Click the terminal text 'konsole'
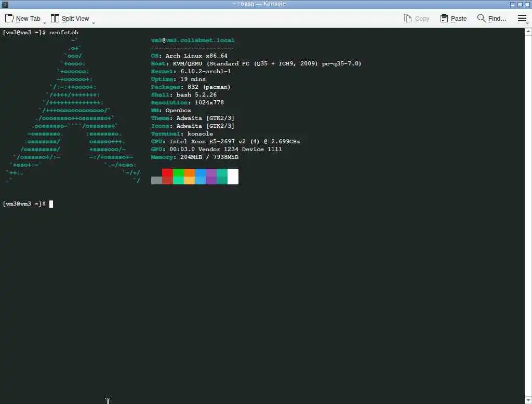 (x=200, y=133)
